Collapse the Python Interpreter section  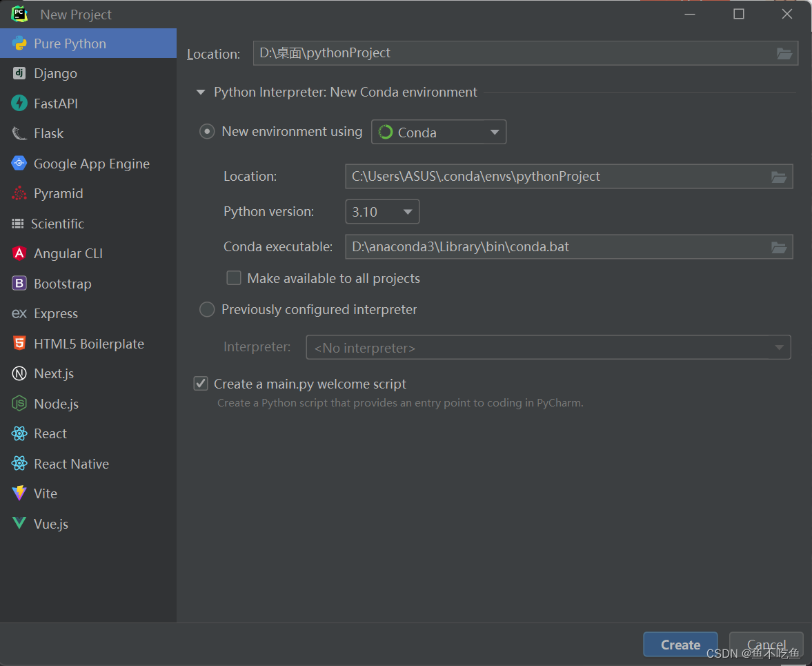click(200, 92)
